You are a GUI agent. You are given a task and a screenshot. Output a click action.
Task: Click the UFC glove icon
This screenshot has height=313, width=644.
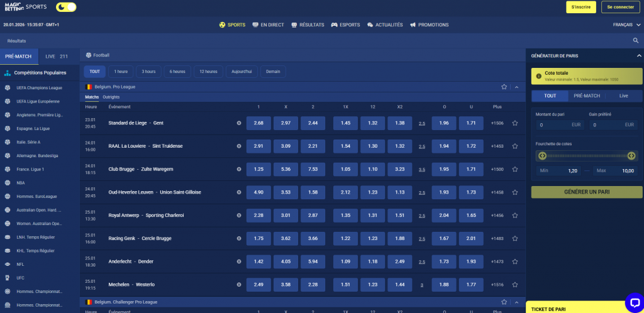[x=8, y=278]
